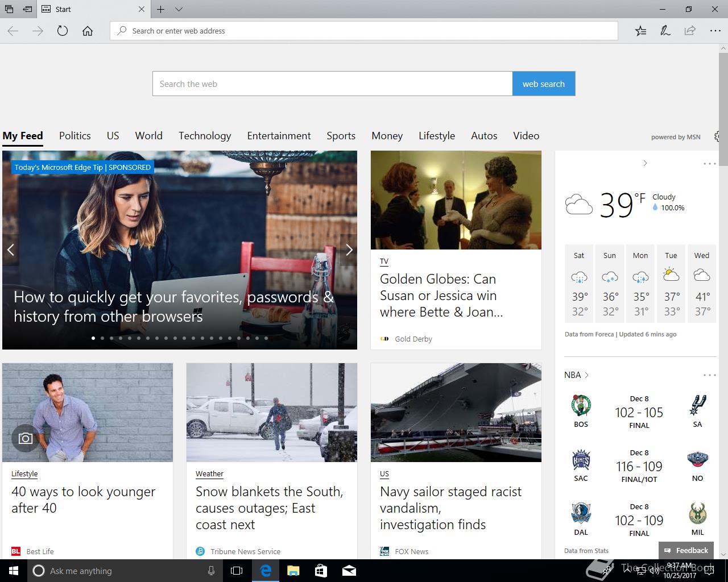The width and height of the screenshot is (728, 582).
Task: Open Edge Settings and more menu
Action: pyautogui.click(x=715, y=31)
